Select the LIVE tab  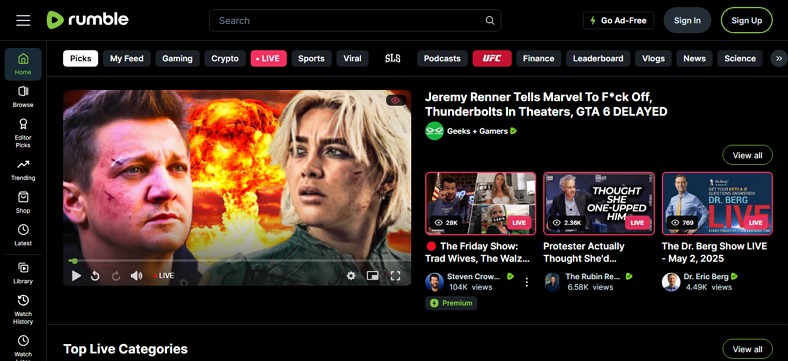coord(268,58)
